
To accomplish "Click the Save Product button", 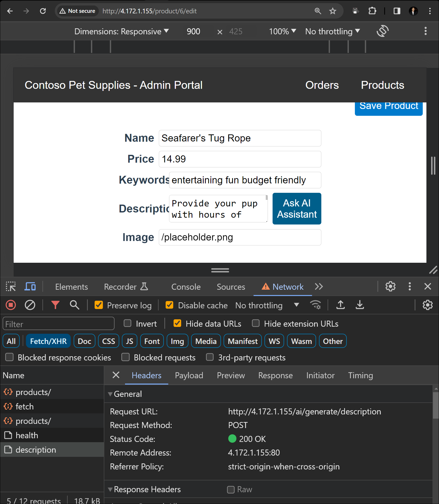I will [x=388, y=107].
